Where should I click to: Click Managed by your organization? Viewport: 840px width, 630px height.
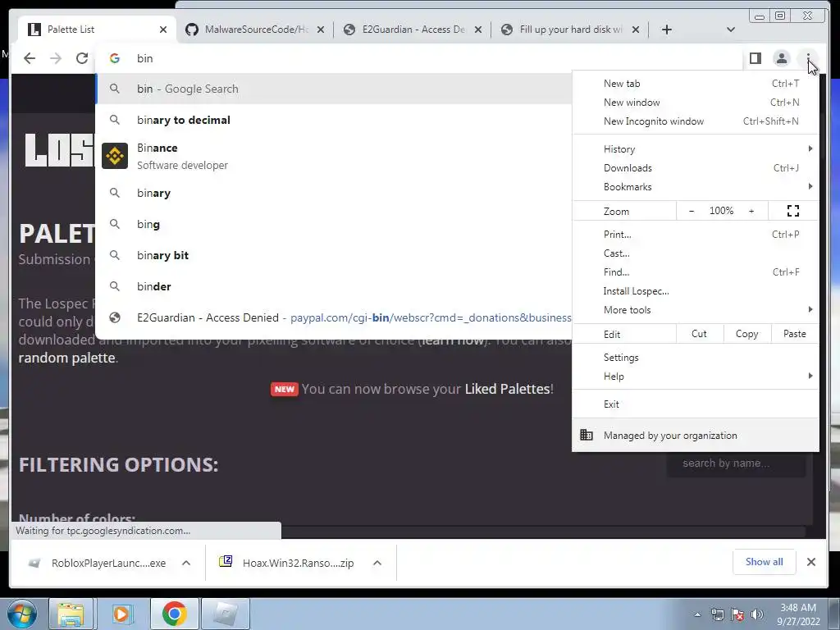(696, 435)
